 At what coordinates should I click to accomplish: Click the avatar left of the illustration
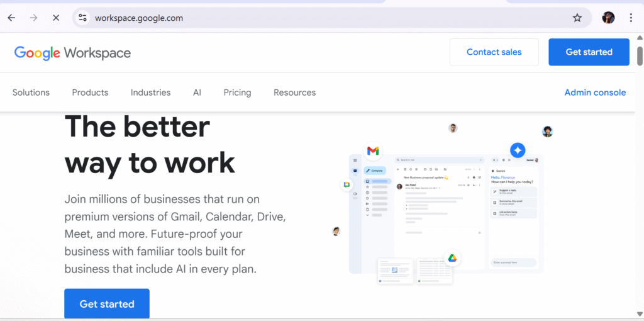[336, 232]
